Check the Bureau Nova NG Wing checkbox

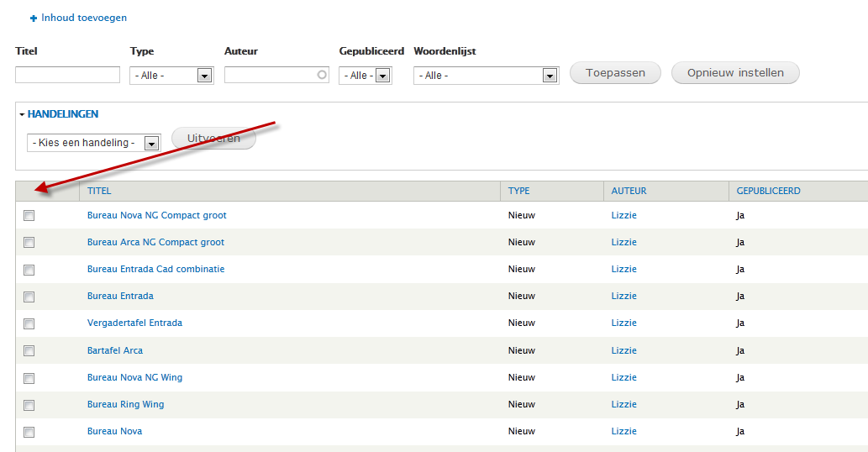[x=29, y=378]
